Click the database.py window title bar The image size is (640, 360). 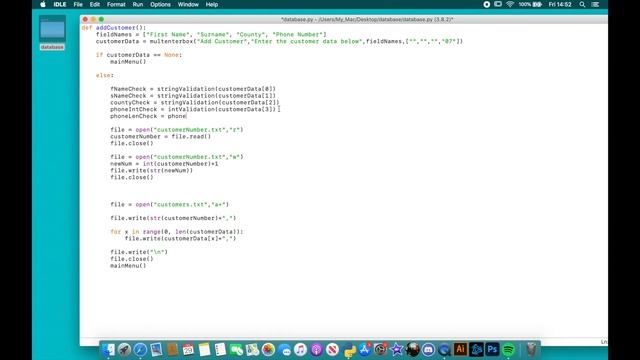344,19
